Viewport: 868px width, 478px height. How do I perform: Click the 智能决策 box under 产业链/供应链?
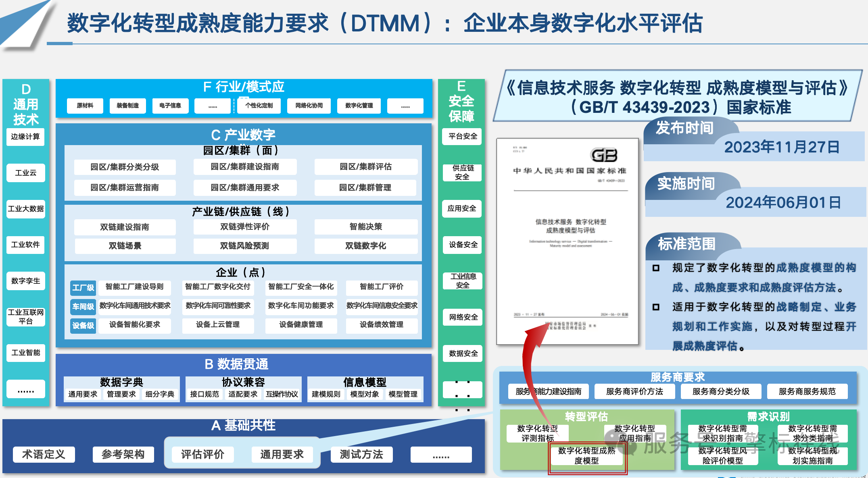(x=365, y=227)
